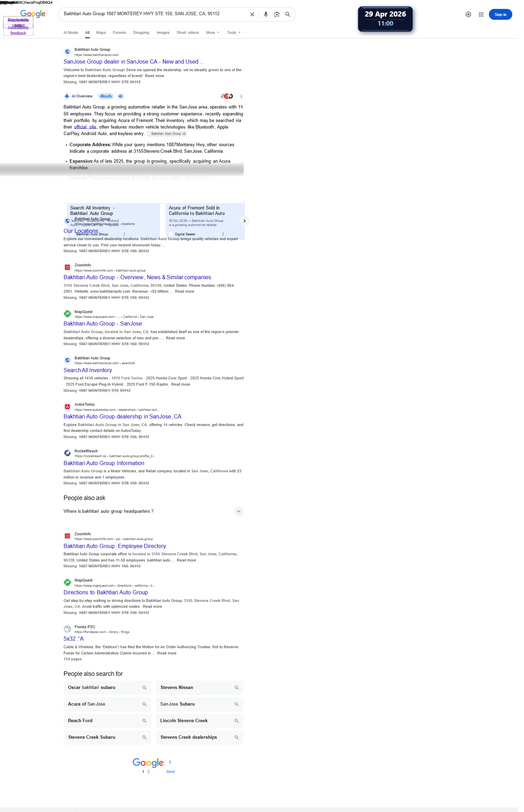Image resolution: width=524 pixels, height=812 pixels.
Task: Search for 'Stevens Nissan' suggestion
Action: tap(200, 688)
